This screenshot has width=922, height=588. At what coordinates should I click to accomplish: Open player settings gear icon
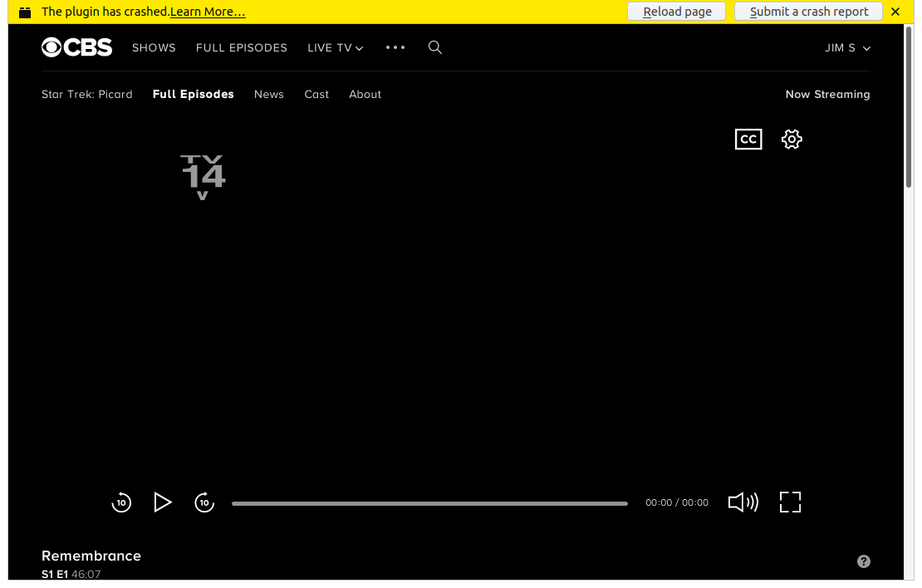(x=792, y=140)
